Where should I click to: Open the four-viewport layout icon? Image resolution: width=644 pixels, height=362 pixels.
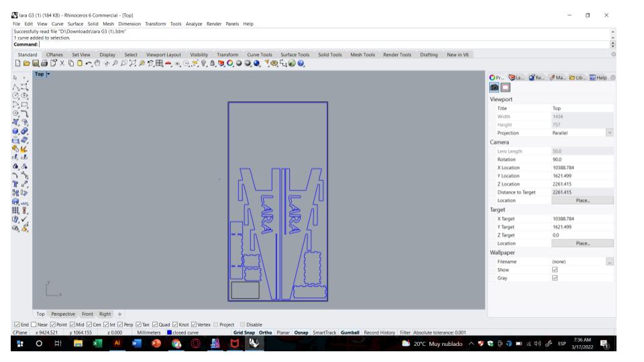coord(160,63)
